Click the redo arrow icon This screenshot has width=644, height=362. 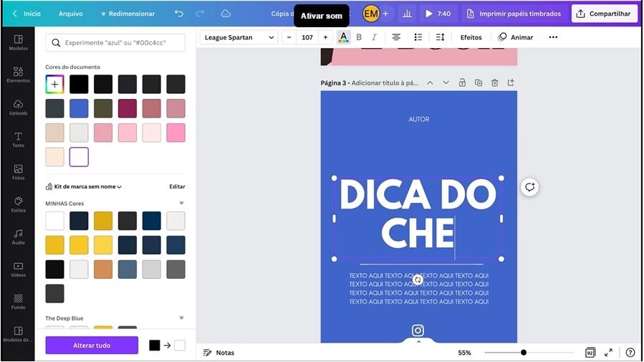(200, 14)
